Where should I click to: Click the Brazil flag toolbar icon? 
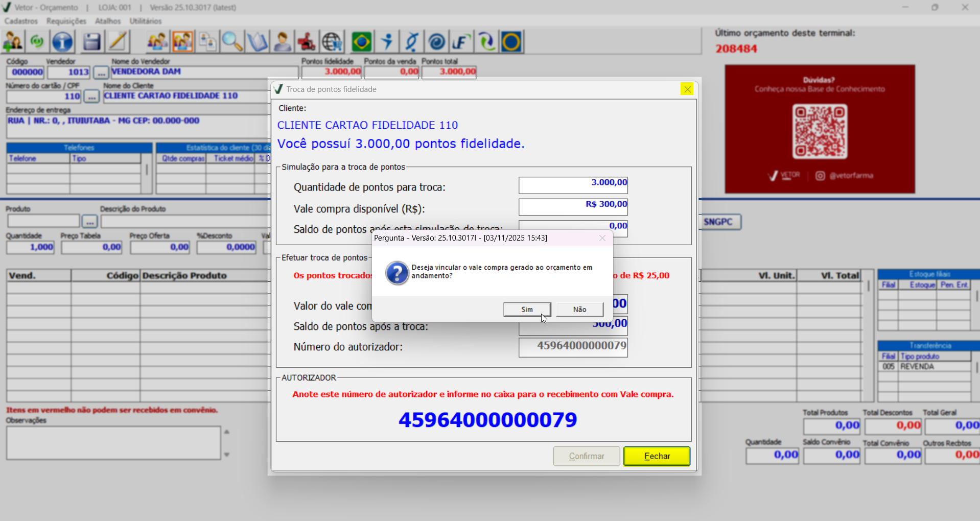pyautogui.click(x=362, y=41)
